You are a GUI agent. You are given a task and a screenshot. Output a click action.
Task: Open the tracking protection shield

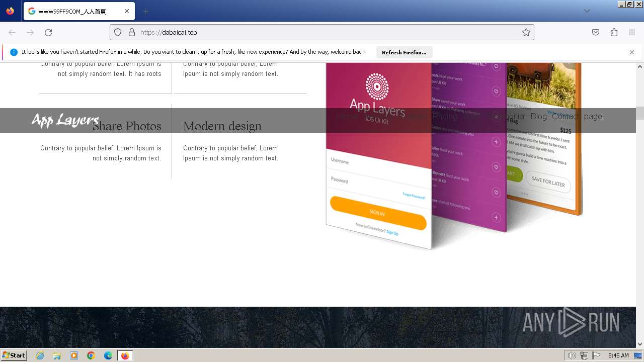point(118,32)
